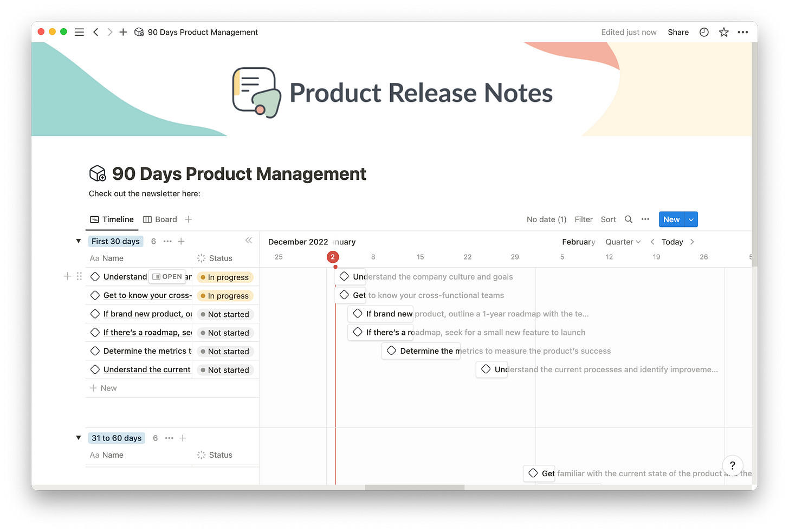Open the New button dropdown chevron
The image size is (789, 532).
pos(690,219)
